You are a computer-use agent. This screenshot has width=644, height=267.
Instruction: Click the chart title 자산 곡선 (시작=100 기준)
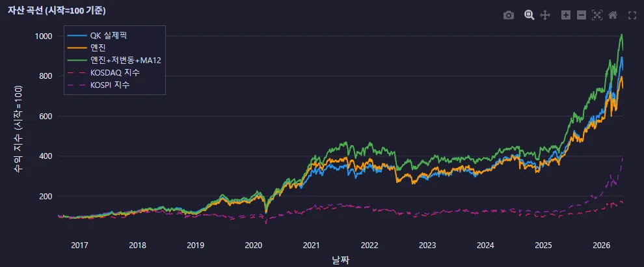coord(57,10)
